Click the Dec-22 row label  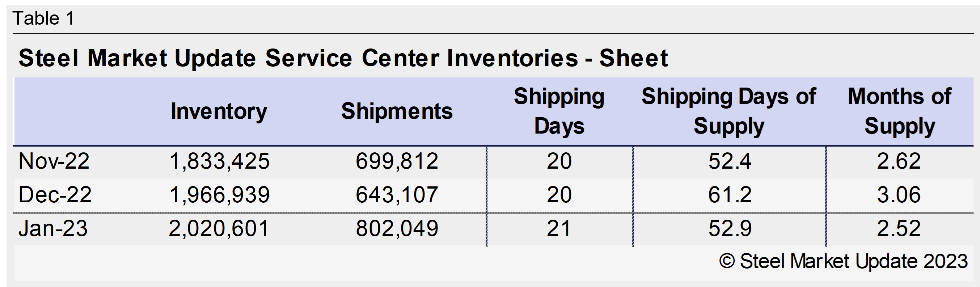(55, 194)
